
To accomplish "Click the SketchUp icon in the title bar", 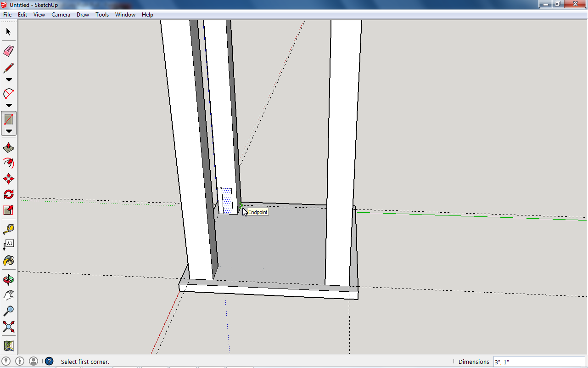I will pyautogui.click(x=5, y=5).
